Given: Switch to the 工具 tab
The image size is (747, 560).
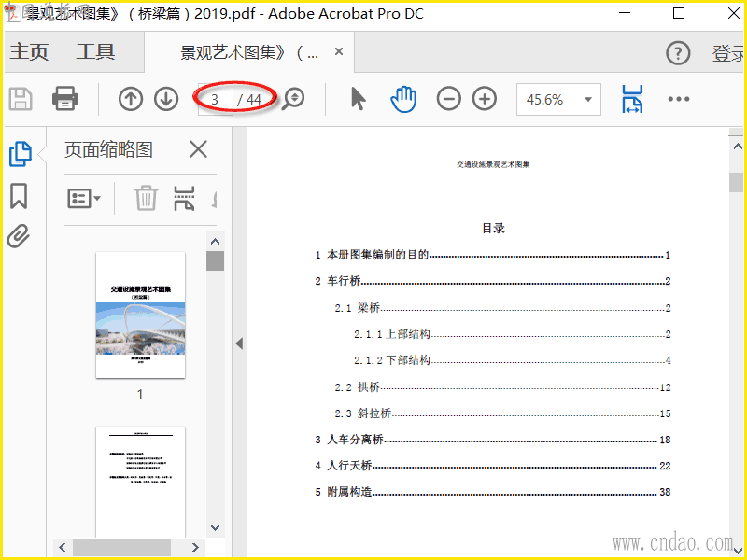Looking at the screenshot, I should tap(95, 52).
